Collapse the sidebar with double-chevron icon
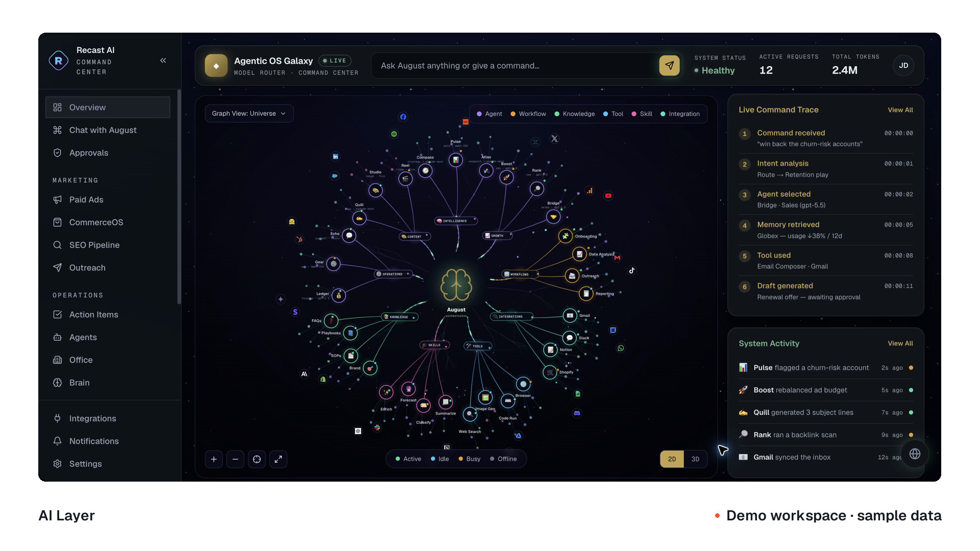 [x=163, y=61]
